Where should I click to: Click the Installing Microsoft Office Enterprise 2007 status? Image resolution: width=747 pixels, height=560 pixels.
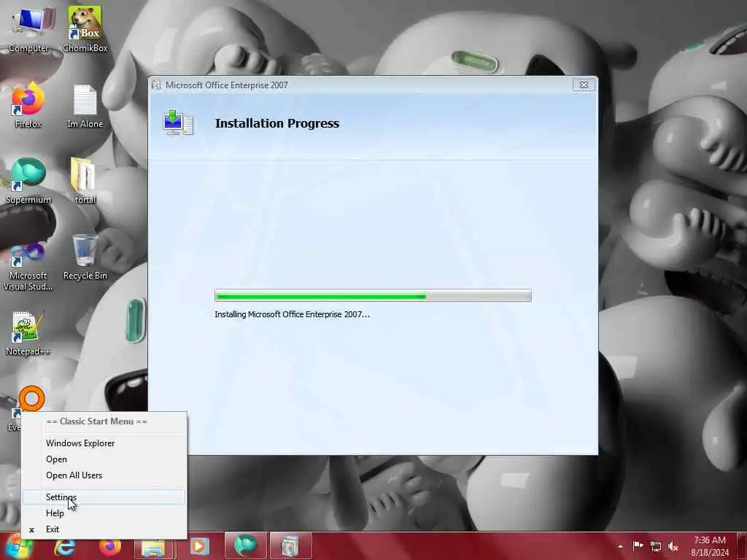pos(292,314)
